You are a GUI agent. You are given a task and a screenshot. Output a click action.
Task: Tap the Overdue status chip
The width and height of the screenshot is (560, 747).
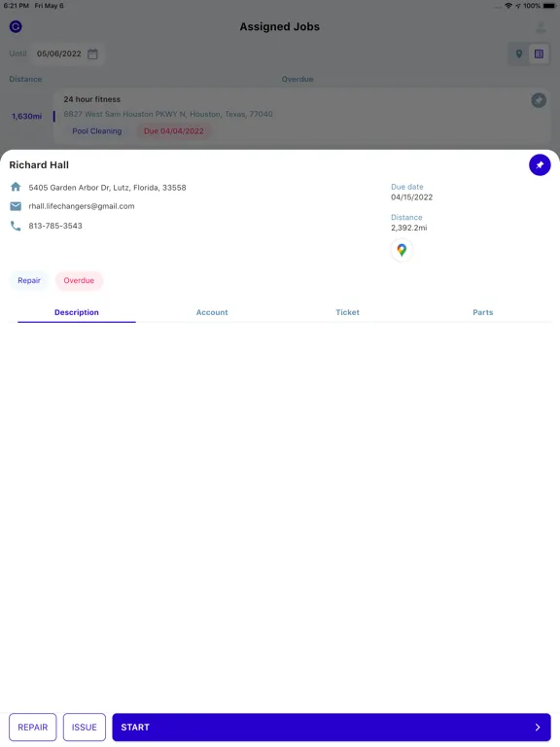[x=79, y=280]
